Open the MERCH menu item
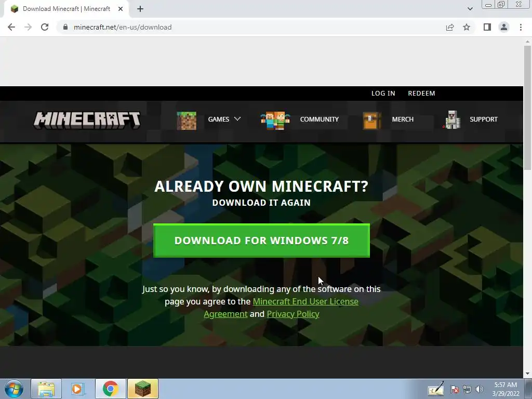 click(x=403, y=119)
